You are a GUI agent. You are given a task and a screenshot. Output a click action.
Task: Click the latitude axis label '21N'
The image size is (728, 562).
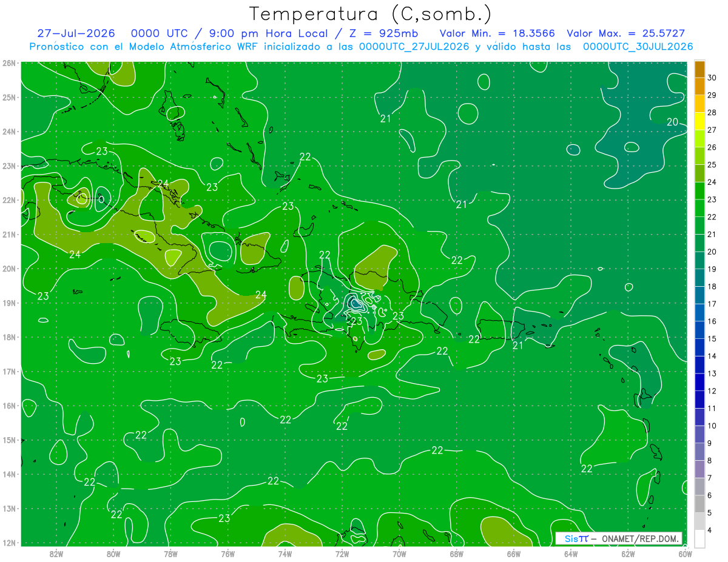coord(9,235)
